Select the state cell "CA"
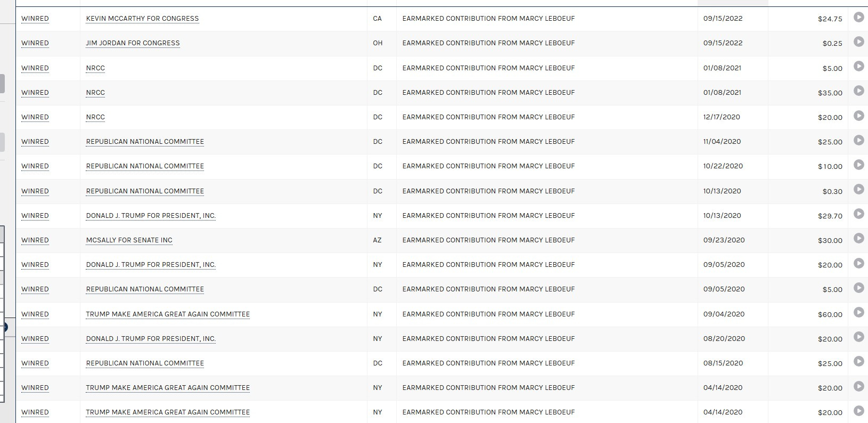Viewport: 868px width, 423px height. coord(377,19)
